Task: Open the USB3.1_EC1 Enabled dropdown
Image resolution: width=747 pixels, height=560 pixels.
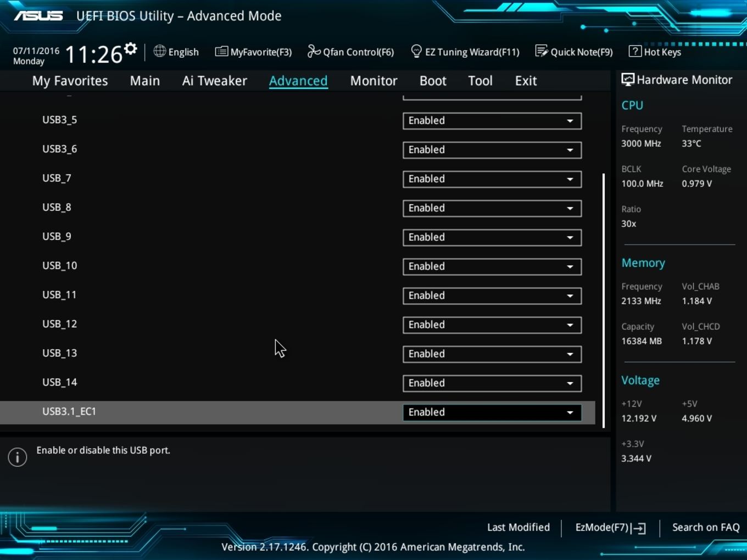Action: pyautogui.click(x=492, y=412)
